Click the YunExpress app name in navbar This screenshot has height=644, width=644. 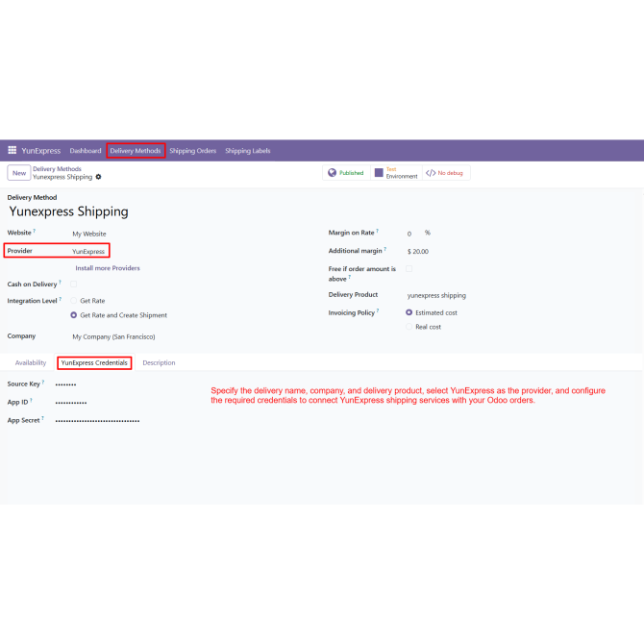click(x=41, y=151)
